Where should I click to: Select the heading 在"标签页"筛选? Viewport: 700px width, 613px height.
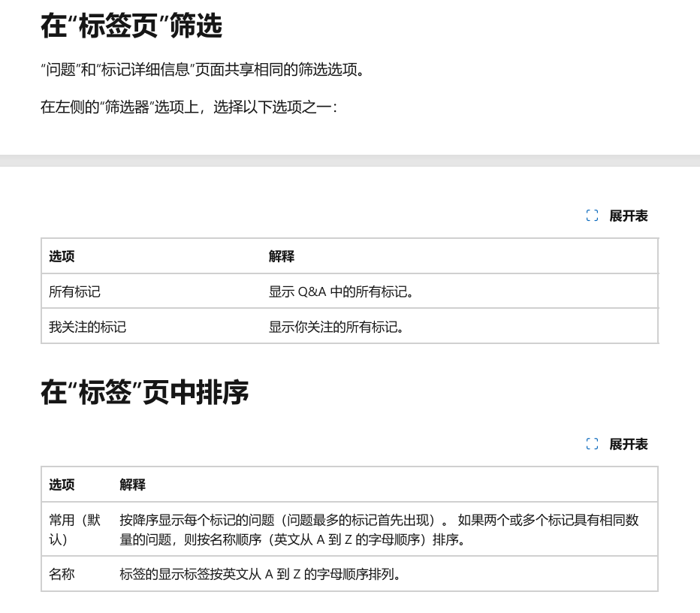[x=131, y=26]
